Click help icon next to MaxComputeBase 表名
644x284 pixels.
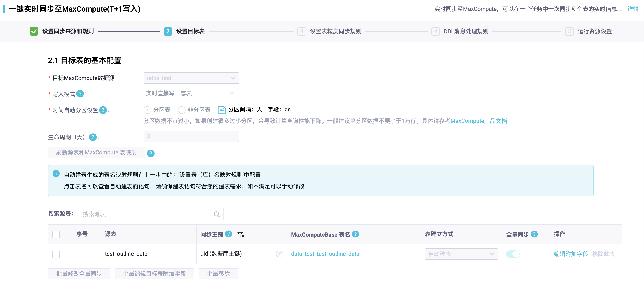[355, 234]
